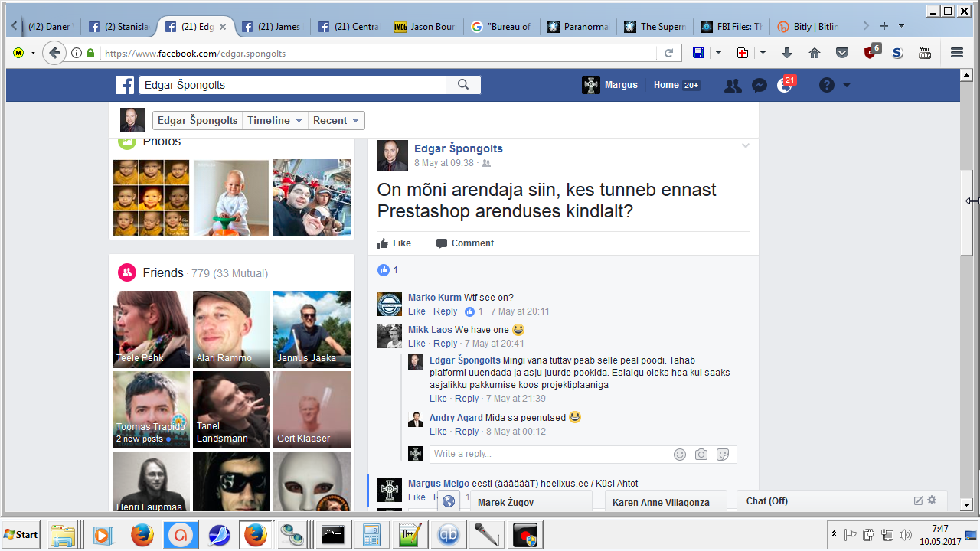The image size is (980, 551).
Task: Open chat settings gear in Chat (Off) bar
Action: [x=932, y=500]
